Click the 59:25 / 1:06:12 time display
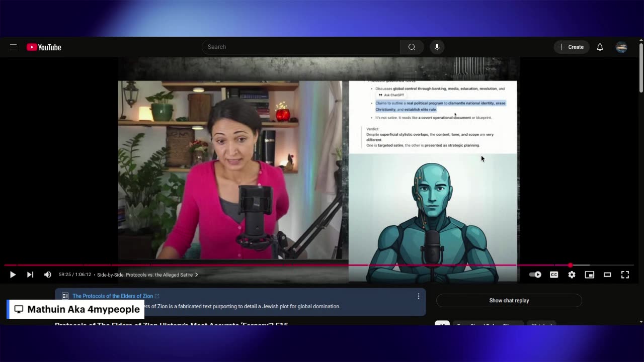 coord(75,275)
